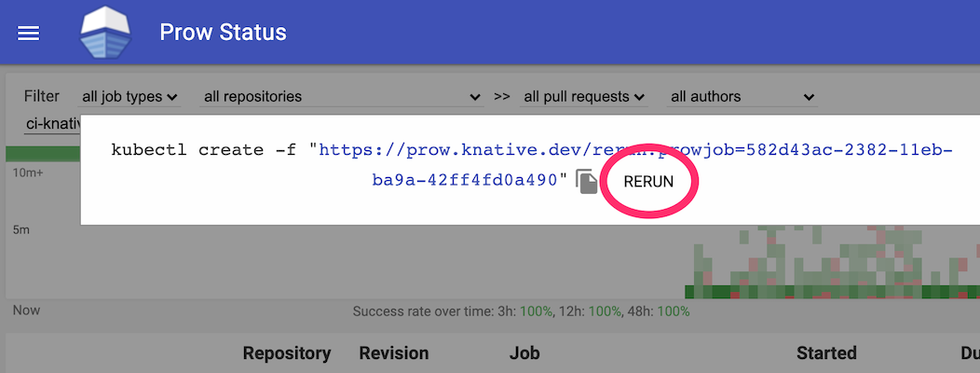
Task: Copy the kubectl command with copy icon
Action: click(x=586, y=182)
